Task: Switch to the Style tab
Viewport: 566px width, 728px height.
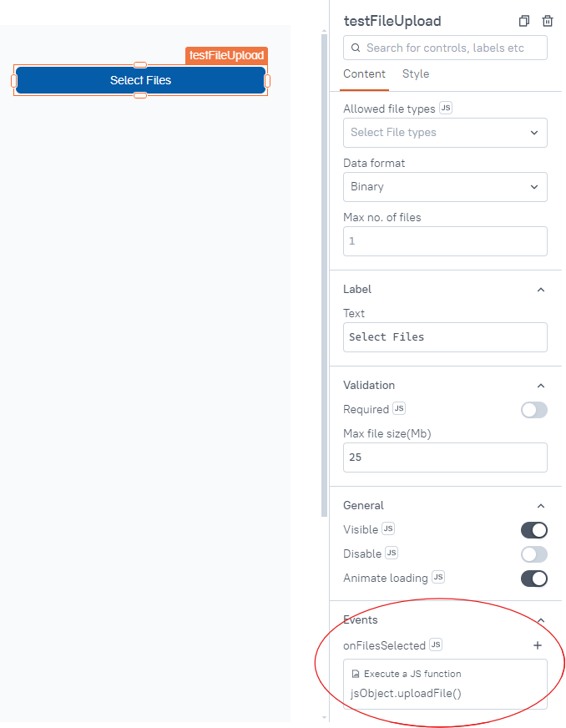Action: [416, 74]
